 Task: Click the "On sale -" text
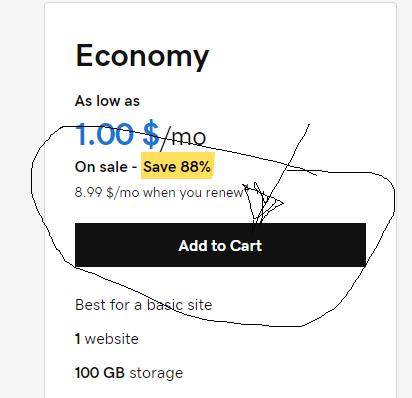pyautogui.click(x=106, y=167)
